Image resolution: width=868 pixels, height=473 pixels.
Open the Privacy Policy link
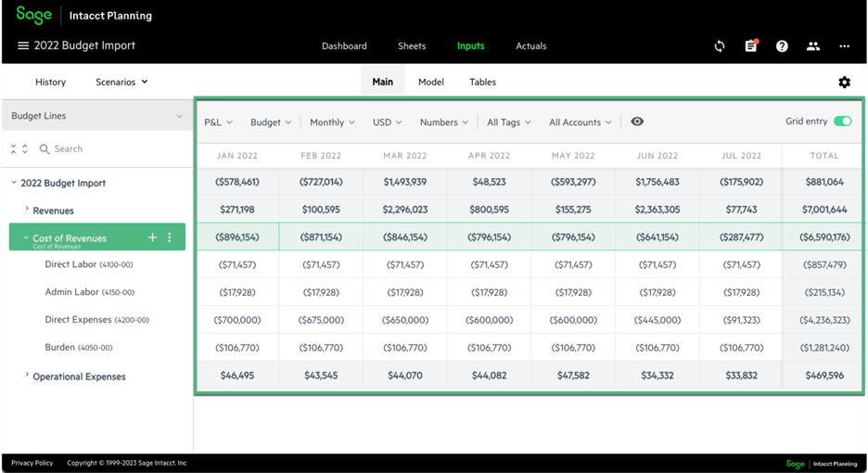click(32, 463)
